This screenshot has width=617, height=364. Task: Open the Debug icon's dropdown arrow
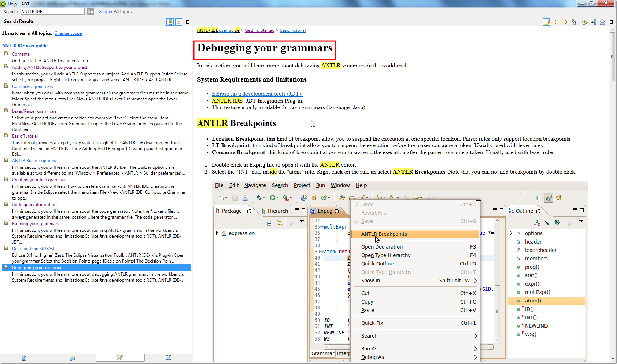point(265,198)
